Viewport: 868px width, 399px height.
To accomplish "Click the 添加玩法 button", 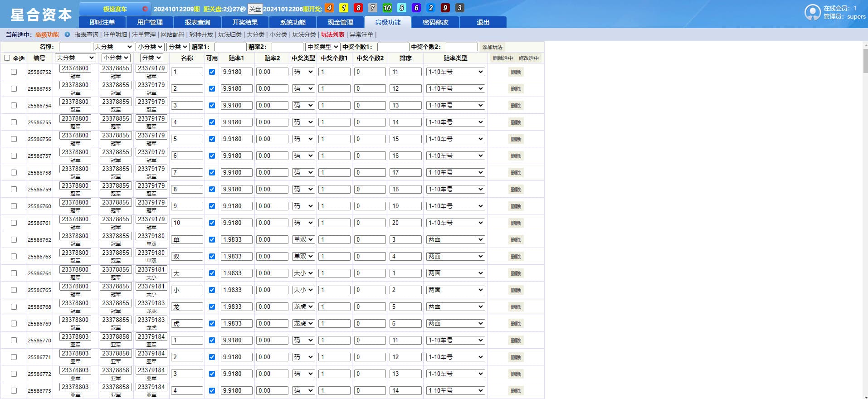I will (492, 47).
